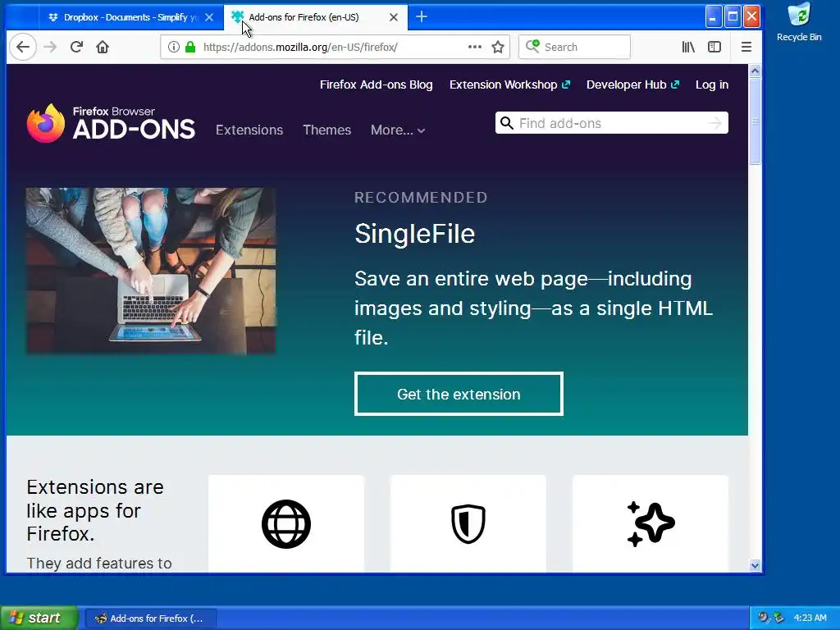Viewport: 840px width, 630px height.
Task: Click the address bar URL
Action: point(300,47)
